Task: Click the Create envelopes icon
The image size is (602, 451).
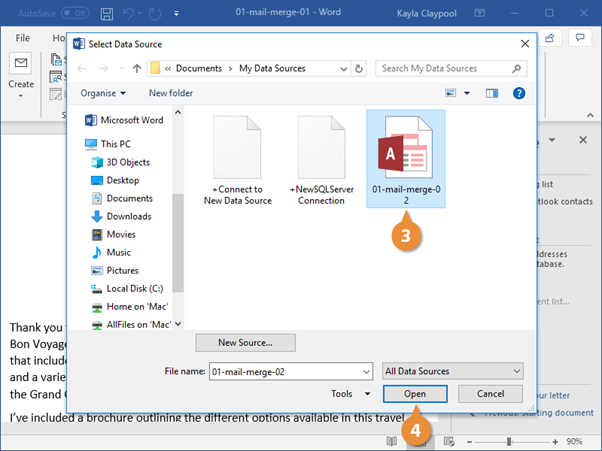Action: pyautogui.click(x=21, y=63)
